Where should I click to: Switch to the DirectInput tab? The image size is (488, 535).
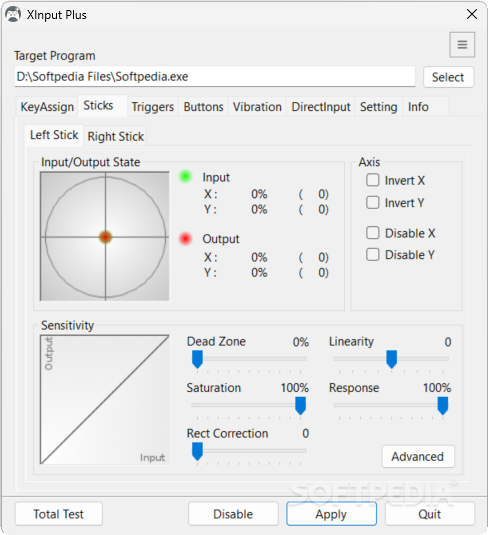(321, 107)
